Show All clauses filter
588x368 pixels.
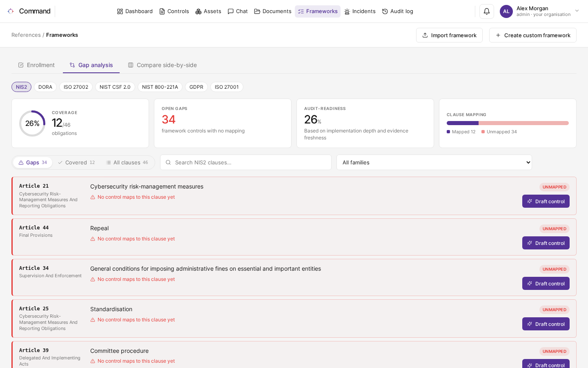coord(127,162)
